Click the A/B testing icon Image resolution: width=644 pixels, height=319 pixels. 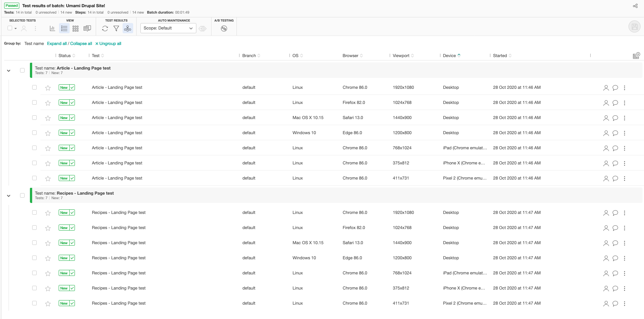224,28
